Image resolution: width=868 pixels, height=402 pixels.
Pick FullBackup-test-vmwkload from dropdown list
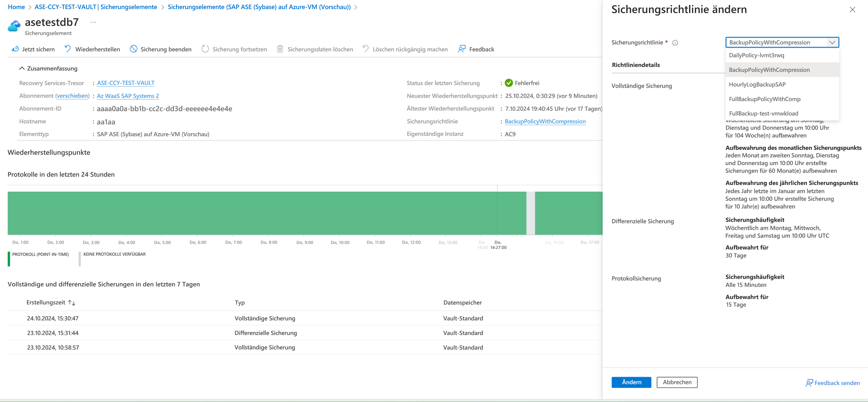pyautogui.click(x=763, y=113)
